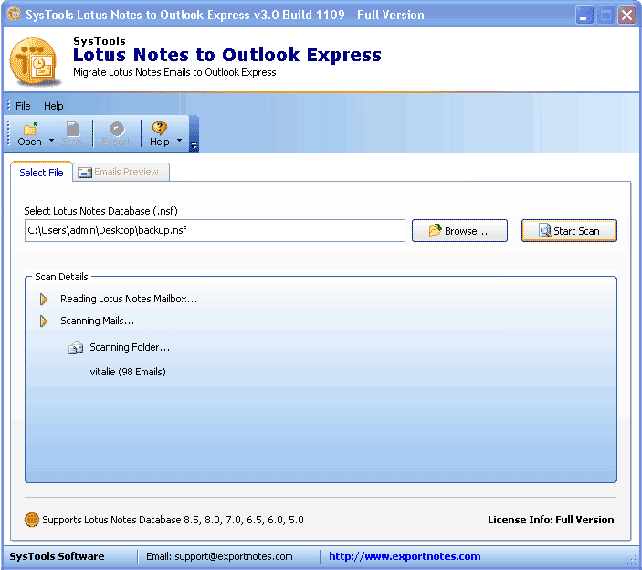
Task: Close the SysTools window
Action: pyautogui.click(x=627, y=15)
